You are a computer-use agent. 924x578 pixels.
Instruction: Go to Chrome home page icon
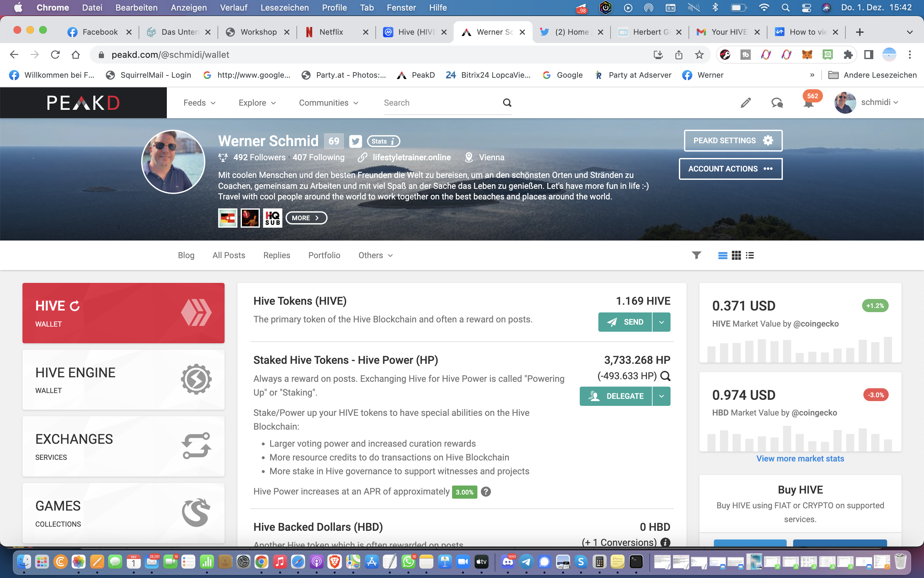(76, 55)
